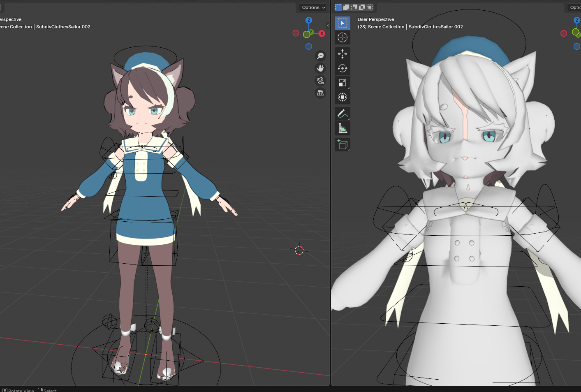This screenshot has width=581, height=392.
Task: Click the pan hand icon in left viewport
Action: (x=320, y=68)
